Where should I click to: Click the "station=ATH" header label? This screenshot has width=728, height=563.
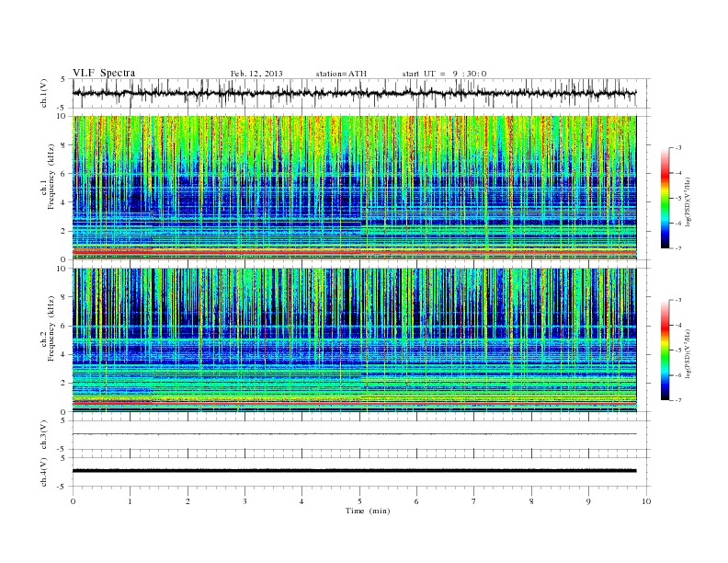(341, 74)
